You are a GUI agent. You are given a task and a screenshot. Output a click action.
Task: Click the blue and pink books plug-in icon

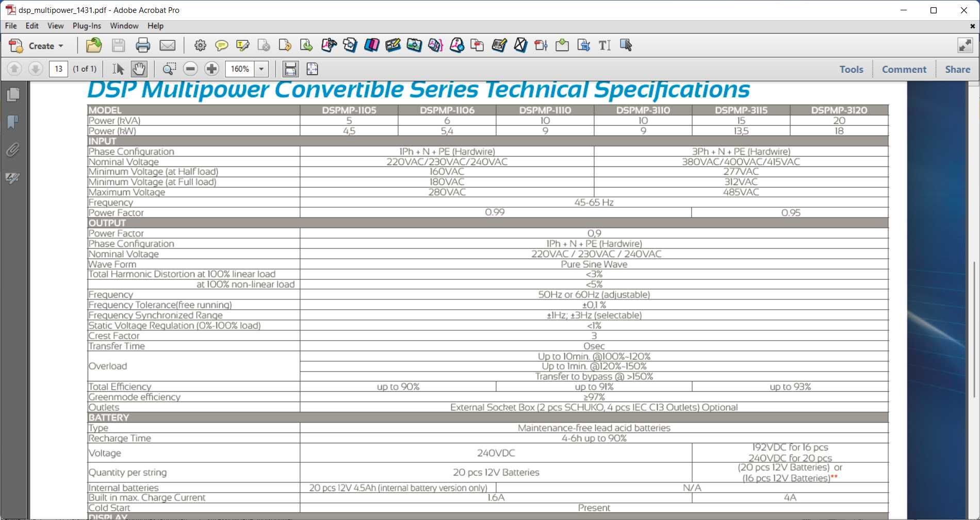point(371,46)
